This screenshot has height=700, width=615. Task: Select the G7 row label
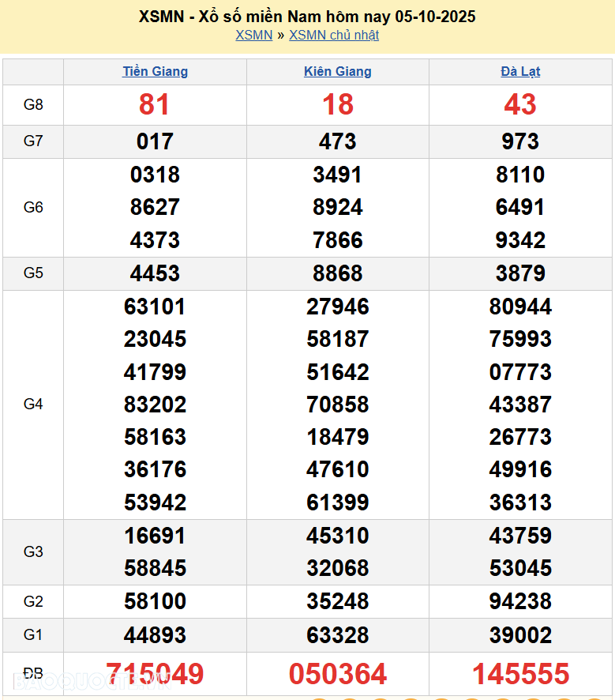click(33, 141)
